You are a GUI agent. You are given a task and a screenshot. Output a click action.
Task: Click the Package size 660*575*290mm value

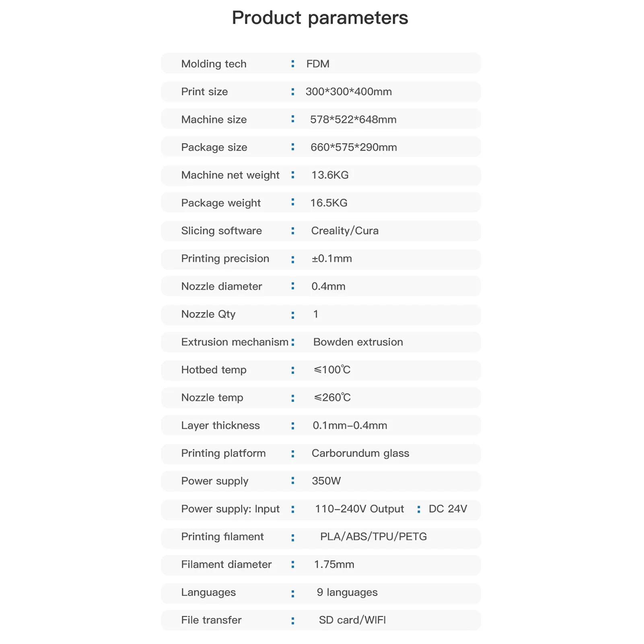[354, 147]
